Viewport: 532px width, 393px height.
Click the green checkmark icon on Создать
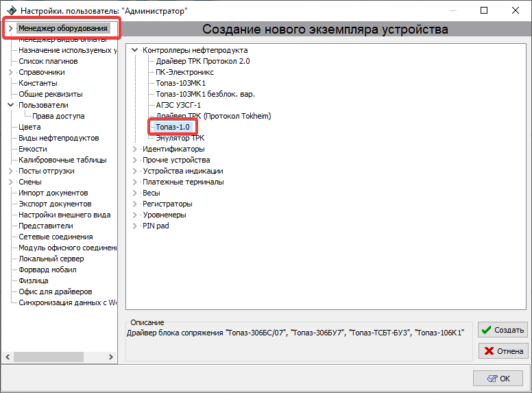pyautogui.click(x=486, y=330)
